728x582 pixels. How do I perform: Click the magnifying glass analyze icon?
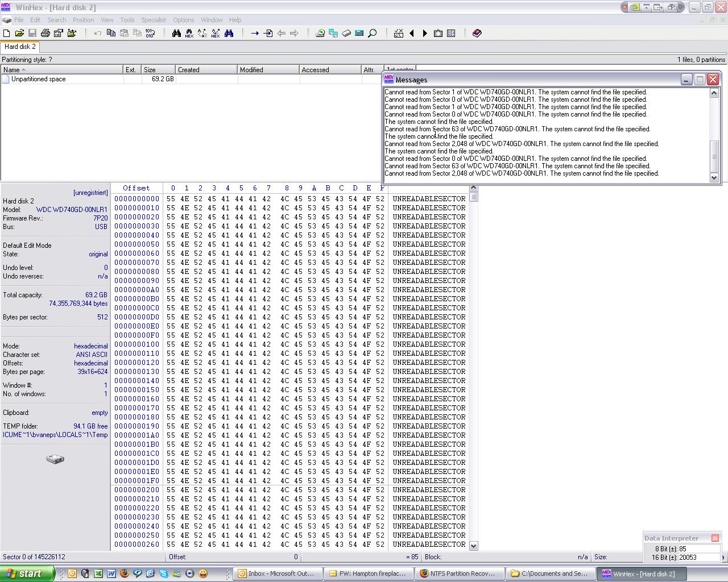(x=373, y=34)
